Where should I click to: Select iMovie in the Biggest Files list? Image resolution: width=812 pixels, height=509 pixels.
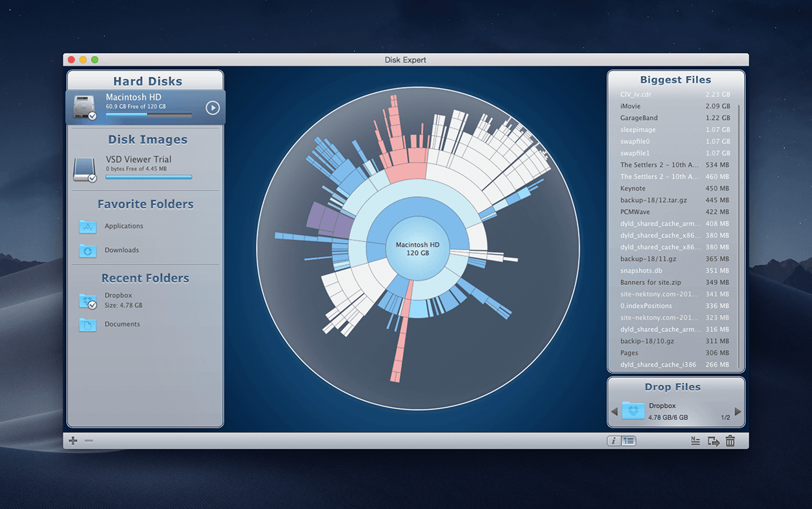click(x=675, y=106)
